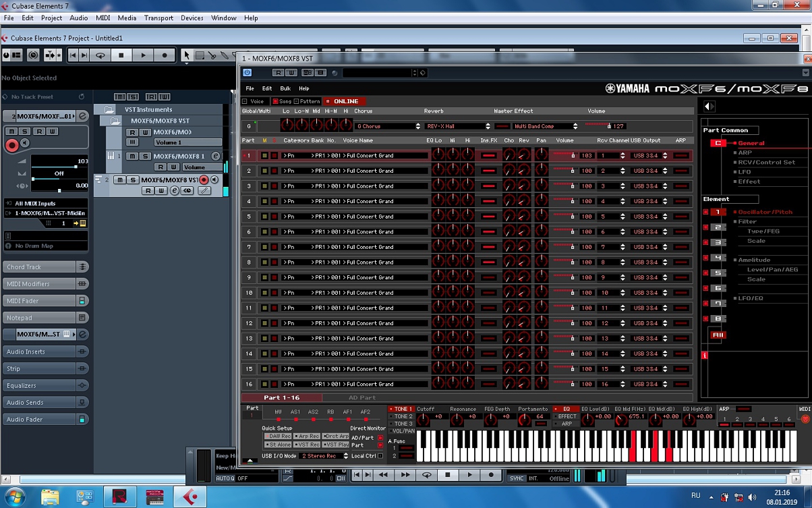Click the Cutoff knob in quick controls
The width and height of the screenshot is (812, 508).
click(424, 420)
